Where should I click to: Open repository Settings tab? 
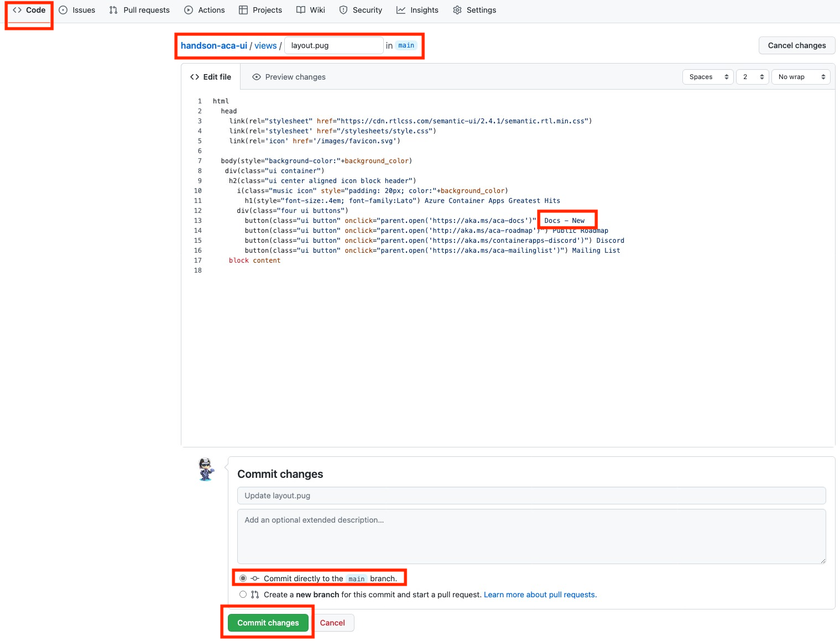(474, 10)
